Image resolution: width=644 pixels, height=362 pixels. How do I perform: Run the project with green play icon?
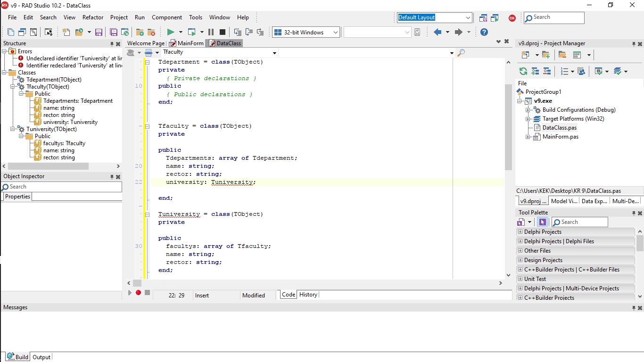tap(171, 32)
